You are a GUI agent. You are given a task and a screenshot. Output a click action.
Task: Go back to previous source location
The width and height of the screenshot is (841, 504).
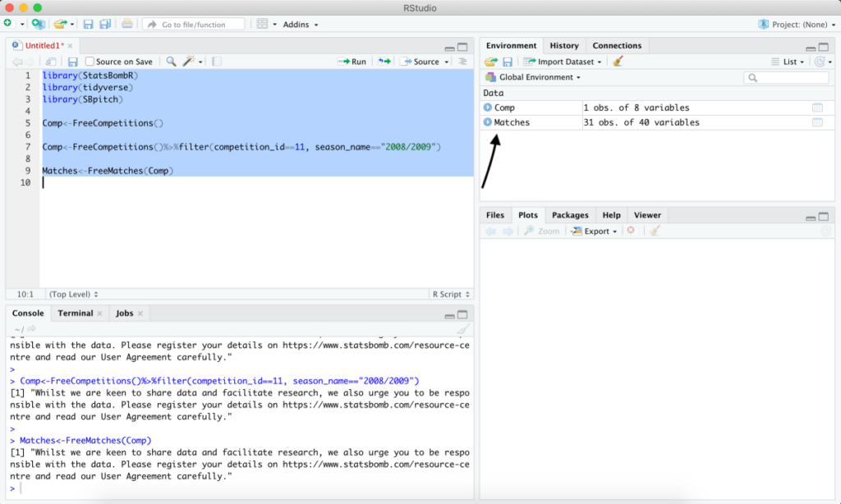pyautogui.click(x=17, y=62)
